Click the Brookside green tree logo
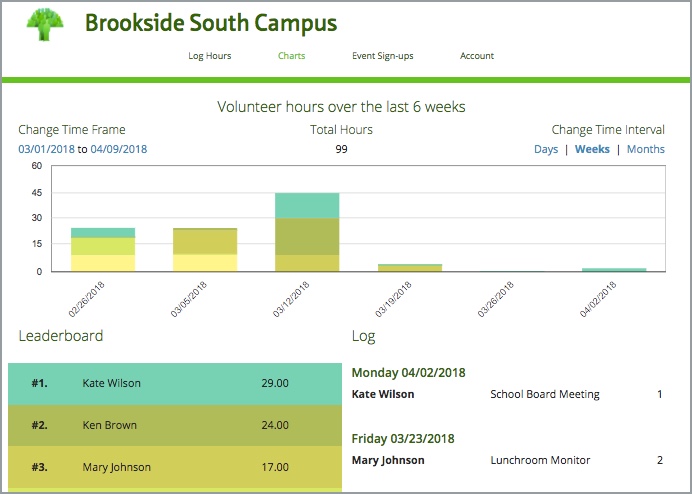Screen dimensions: 692x494 coord(43,24)
